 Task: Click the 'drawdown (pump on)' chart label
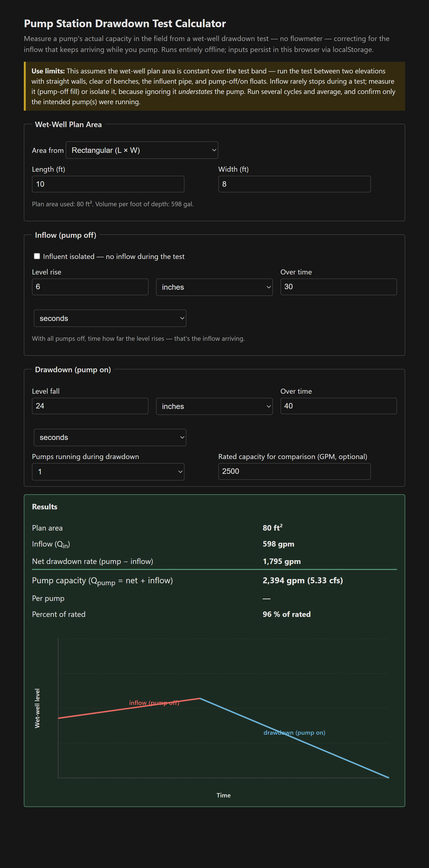[x=294, y=733]
